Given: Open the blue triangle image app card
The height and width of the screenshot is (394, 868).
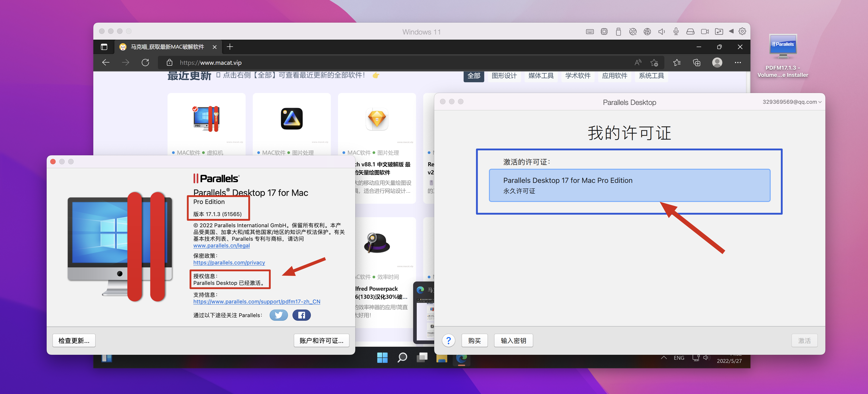Looking at the screenshot, I should (x=292, y=119).
